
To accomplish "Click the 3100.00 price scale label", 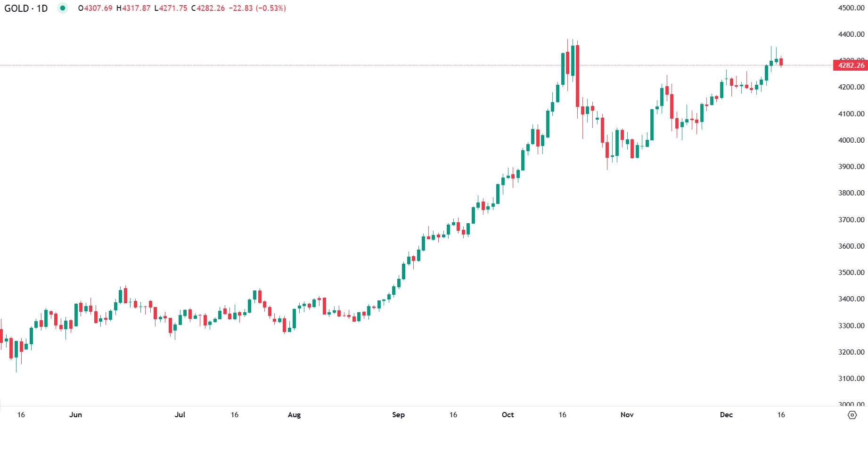I will [x=851, y=379].
